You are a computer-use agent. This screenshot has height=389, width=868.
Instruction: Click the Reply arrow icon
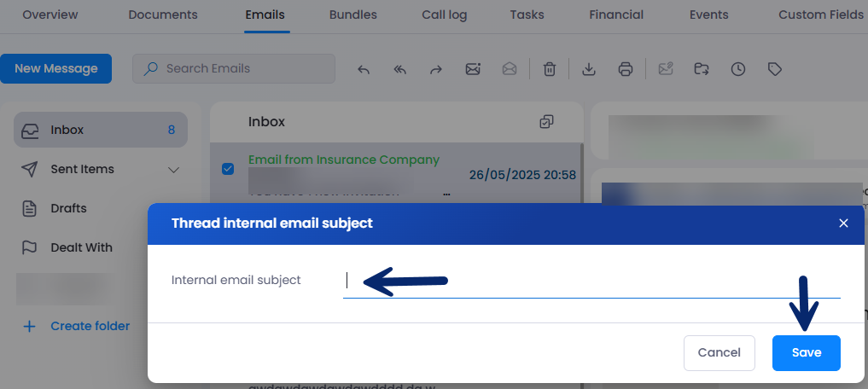click(364, 69)
